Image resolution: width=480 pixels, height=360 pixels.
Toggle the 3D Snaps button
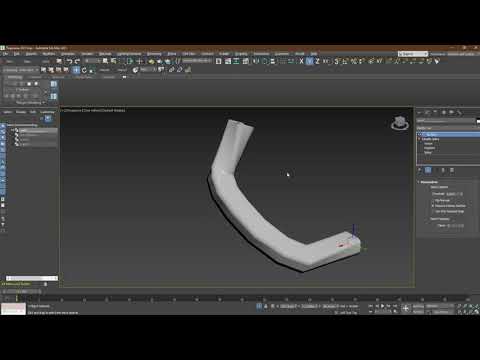click(337, 61)
